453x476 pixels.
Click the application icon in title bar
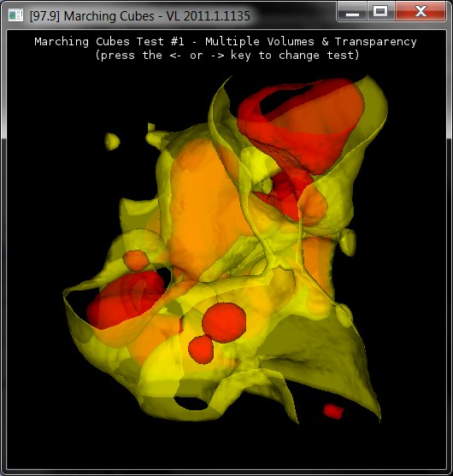point(15,15)
